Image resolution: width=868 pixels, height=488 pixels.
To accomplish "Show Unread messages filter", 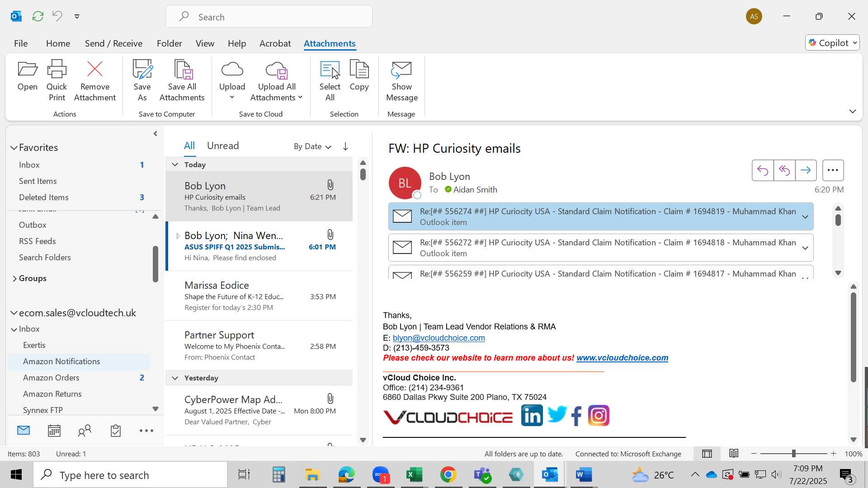I will pyautogui.click(x=223, y=145).
